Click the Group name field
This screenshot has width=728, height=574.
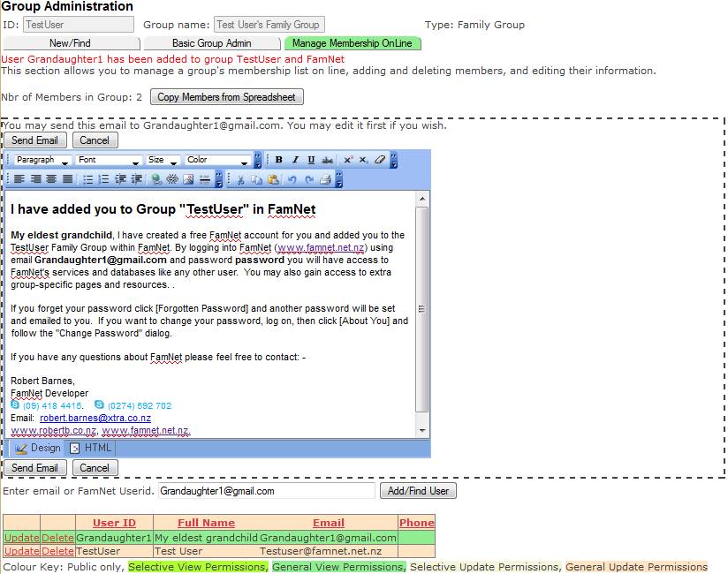pyautogui.click(x=269, y=25)
